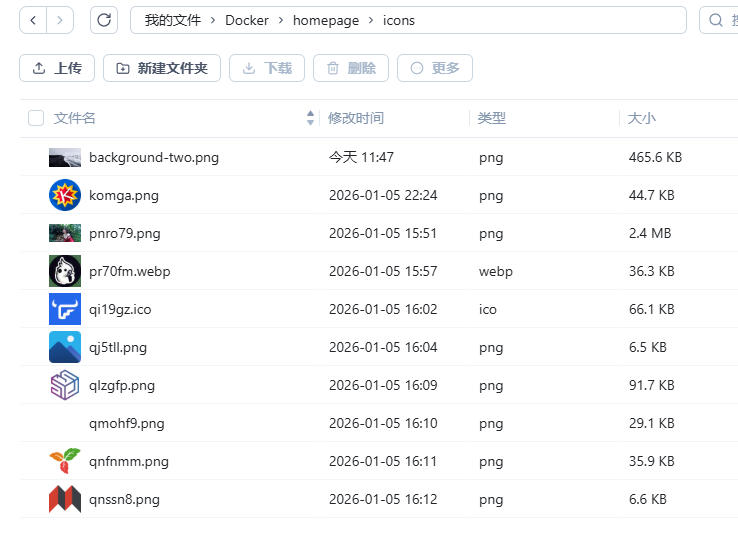The image size is (738, 543).
Task: Click the 上传 upload button
Action: 57,68
